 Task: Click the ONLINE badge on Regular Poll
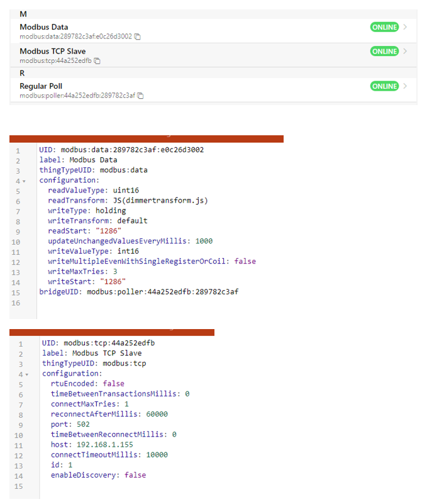384,86
